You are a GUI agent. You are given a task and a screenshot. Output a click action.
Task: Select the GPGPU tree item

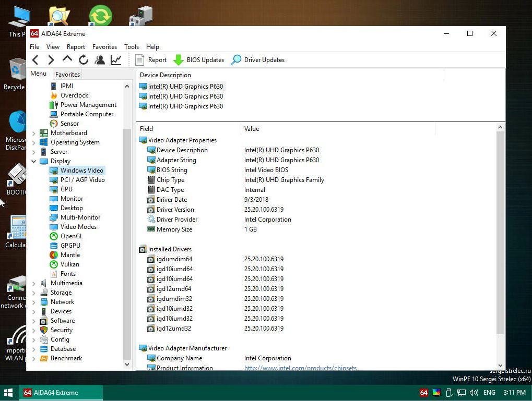70,246
